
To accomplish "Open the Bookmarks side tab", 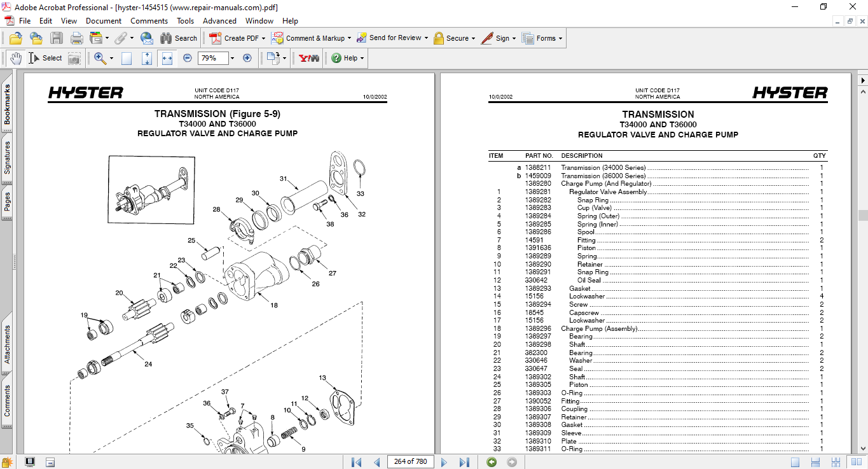I will pyautogui.click(x=7, y=104).
